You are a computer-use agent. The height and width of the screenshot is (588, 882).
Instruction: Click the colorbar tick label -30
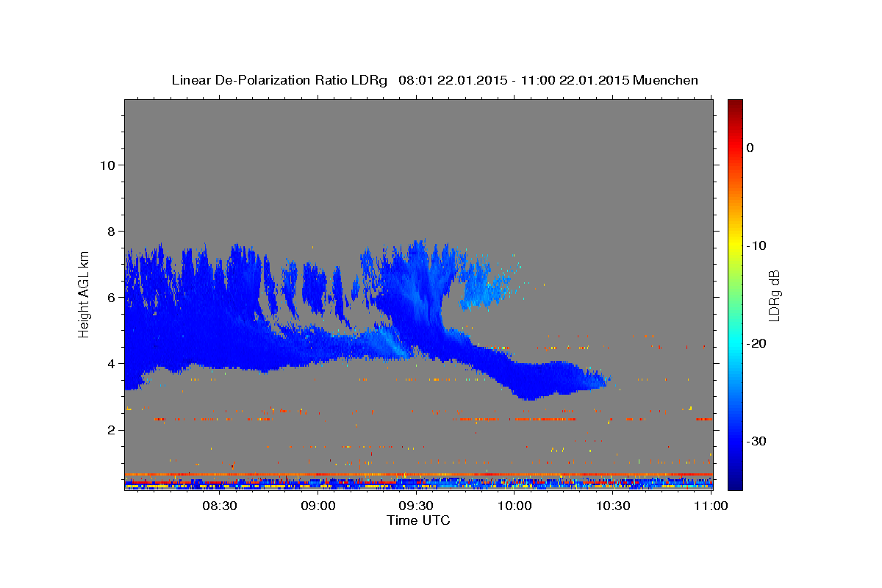(x=755, y=441)
